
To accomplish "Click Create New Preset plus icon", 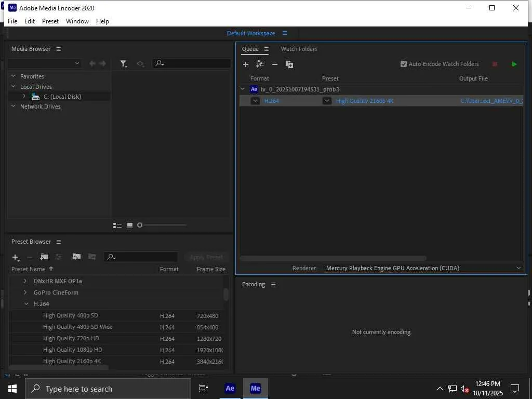I will point(16,258).
